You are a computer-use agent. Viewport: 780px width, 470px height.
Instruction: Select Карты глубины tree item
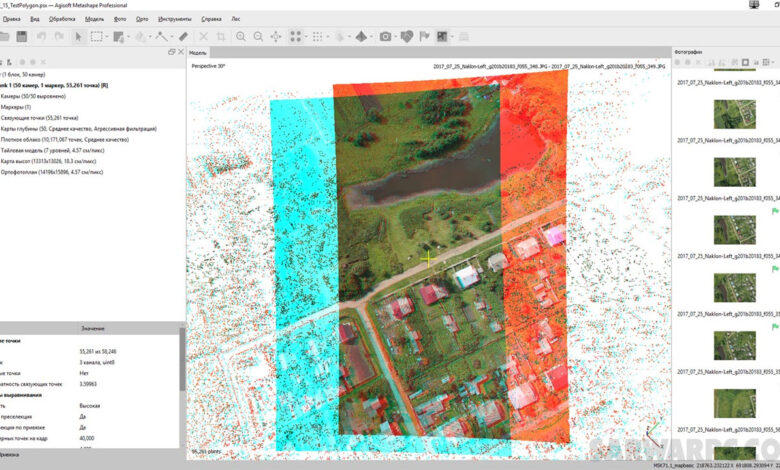(x=79, y=129)
